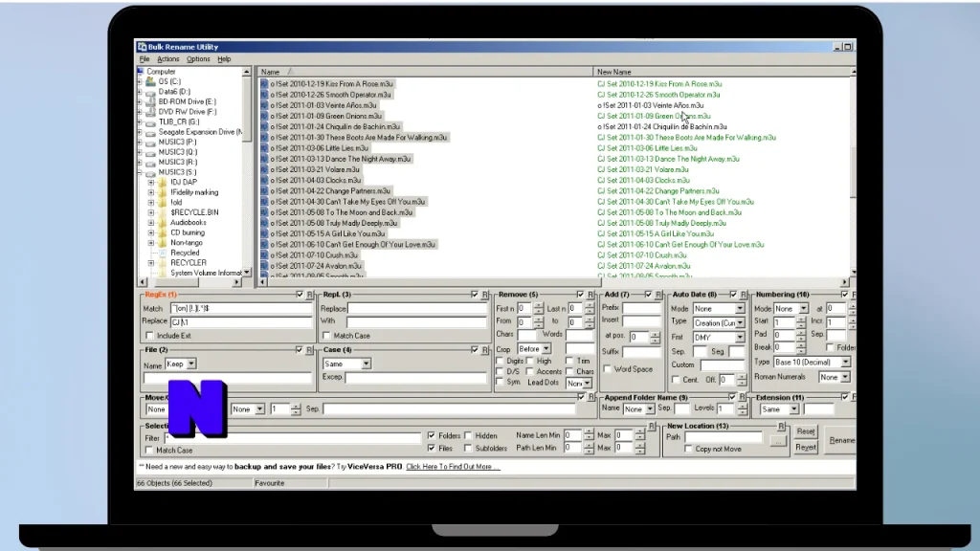Click the RegEx (1) reset R icon
The image size is (980, 551).
310,295
